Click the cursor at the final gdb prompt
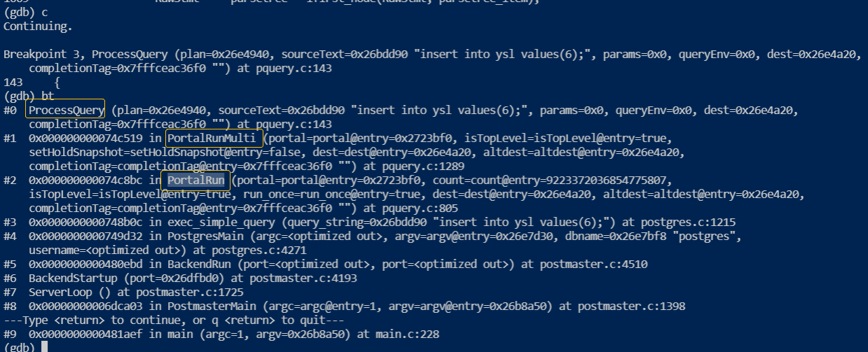The height and width of the screenshot is (352, 868). pos(44,347)
